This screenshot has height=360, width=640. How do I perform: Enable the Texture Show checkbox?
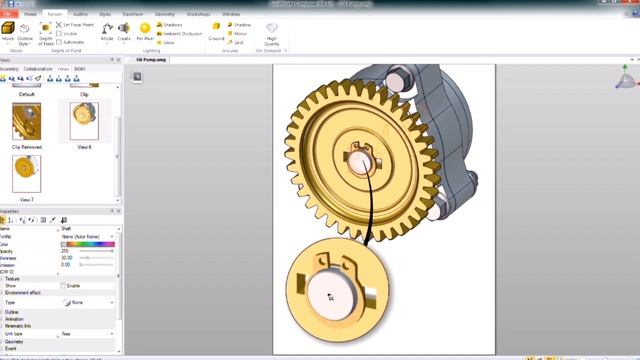coord(63,286)
